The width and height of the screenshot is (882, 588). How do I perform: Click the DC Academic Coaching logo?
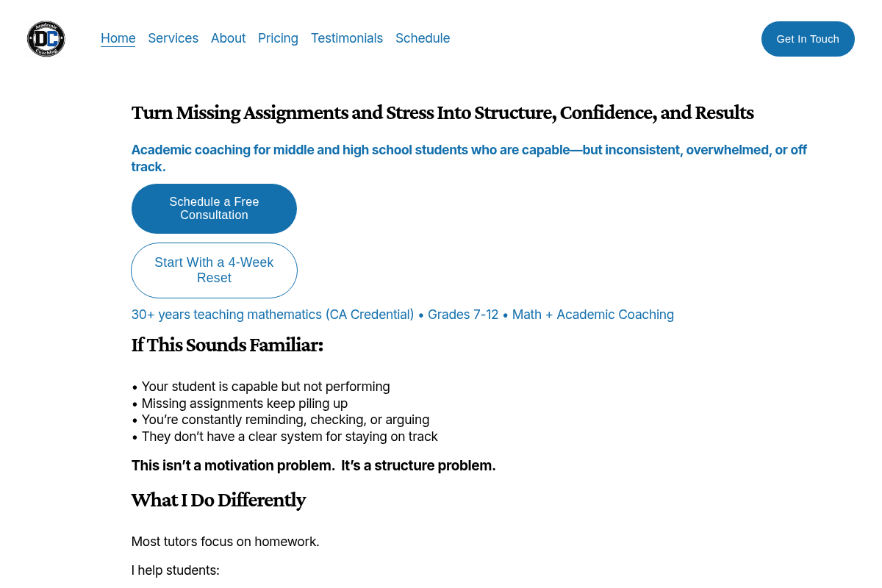pyautogui.click(x=46, y=39)
